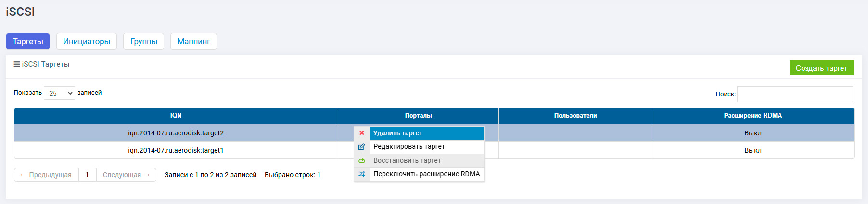Click the Записи с 1 по 2 info text
The width and height of the screenshot is (868, 204).
211,175
